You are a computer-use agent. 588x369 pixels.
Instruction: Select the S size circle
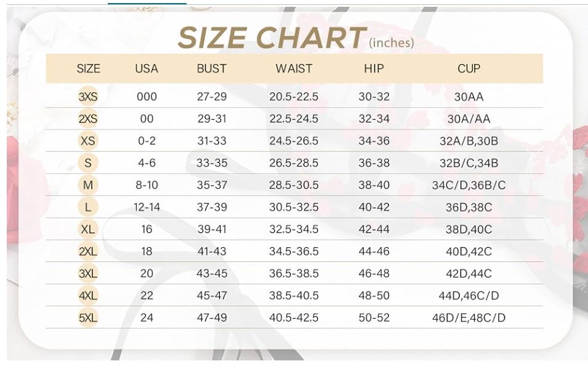[x=88, y=163]
